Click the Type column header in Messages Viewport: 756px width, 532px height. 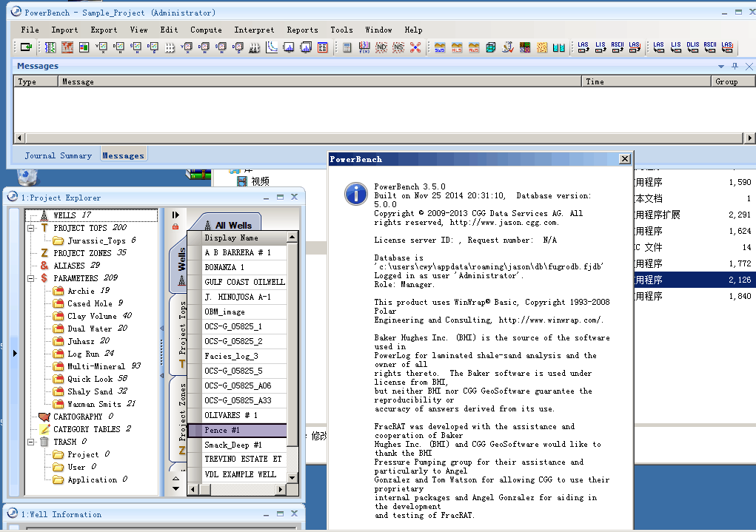(36, 81)
